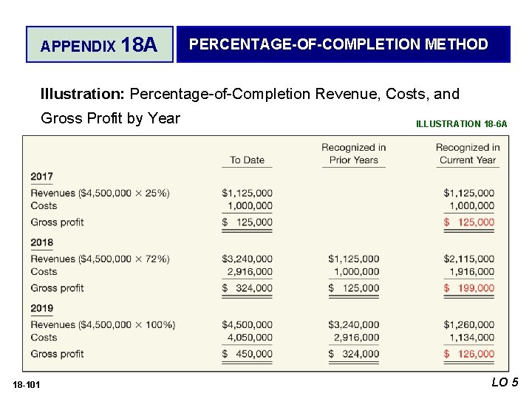The height and width of the screenshot is (399, 532).
Task: Click the red $125,000 gross profit value
Action: 469,222
